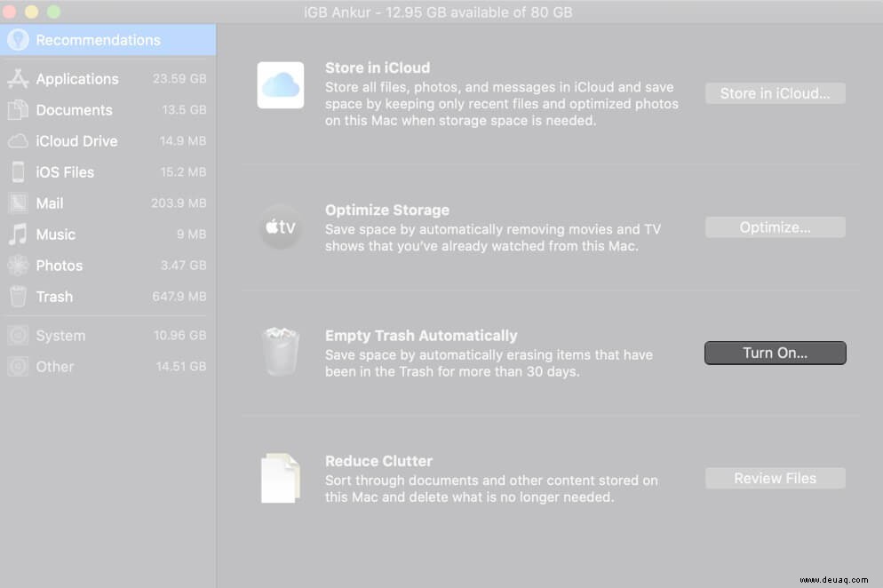Click the 10.96 GB System size

click(x=180, y=335)
